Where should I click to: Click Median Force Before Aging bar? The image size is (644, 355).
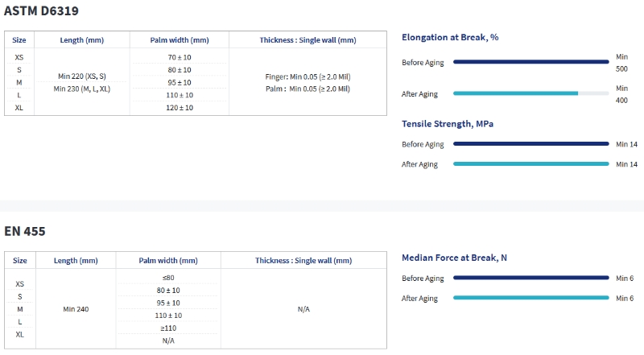coord(530,279)
